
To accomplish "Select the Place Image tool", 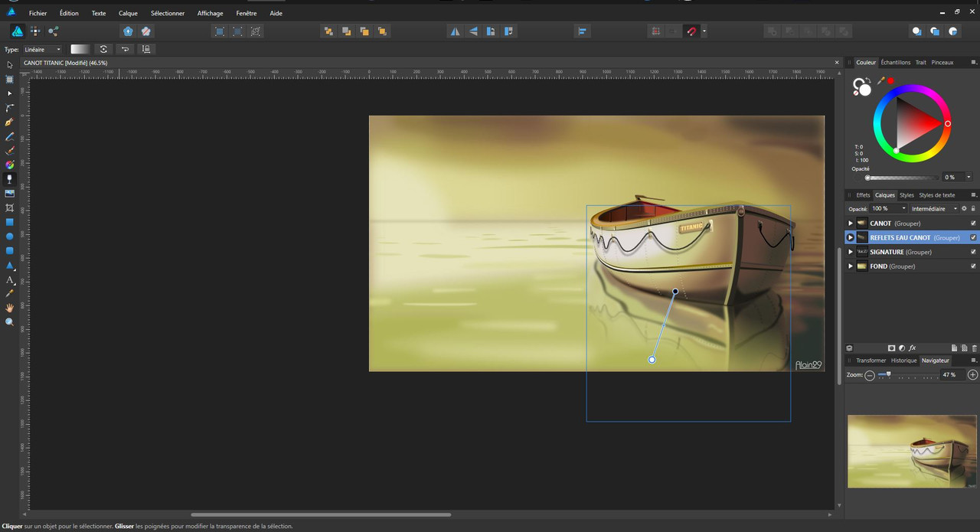I will coord(9,194).
